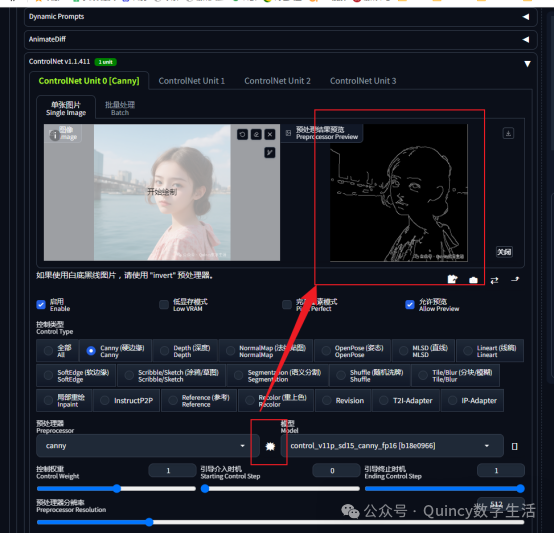This screenshot has height=533, width=554.
Task: Click the 关闭 close preview button
Action: (x=504, y=252)
